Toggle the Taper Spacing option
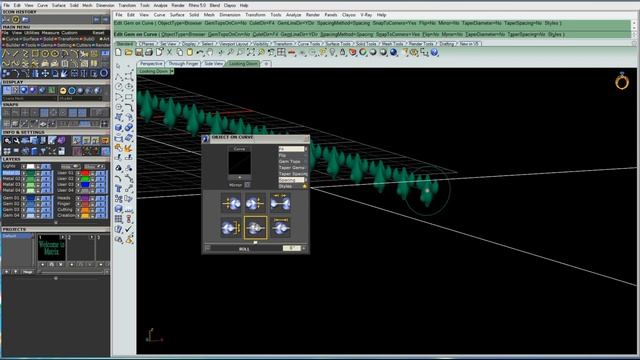640x360 pixels. (293, 174)
